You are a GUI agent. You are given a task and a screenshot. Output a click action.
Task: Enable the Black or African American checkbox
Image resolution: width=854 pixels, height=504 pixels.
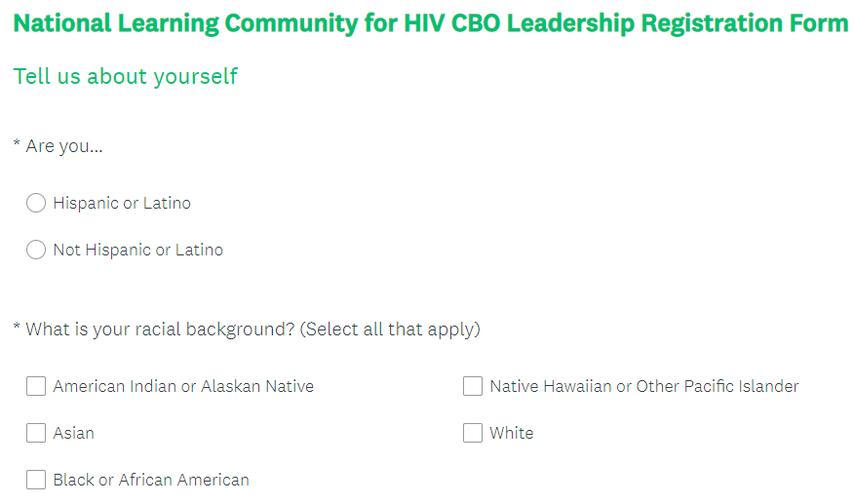tap(36, 480)
